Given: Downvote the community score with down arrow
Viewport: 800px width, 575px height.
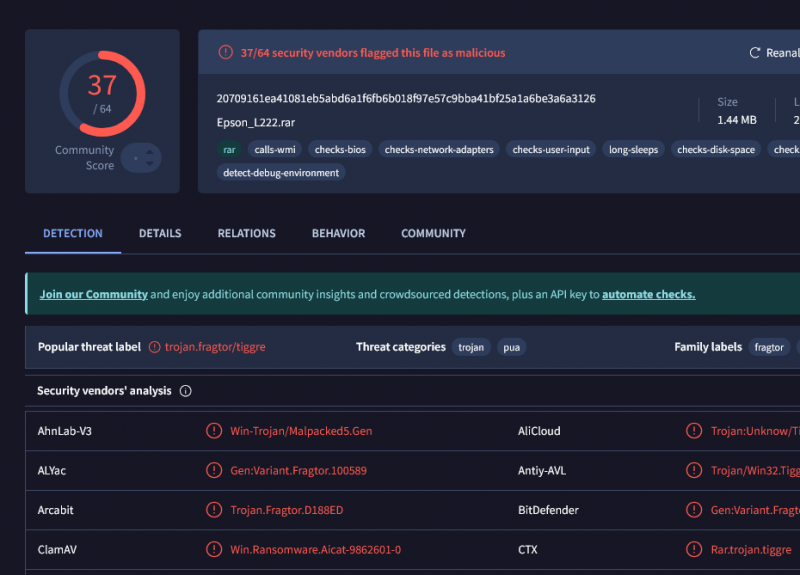Looking at the screenshot, I should (150, 164).
